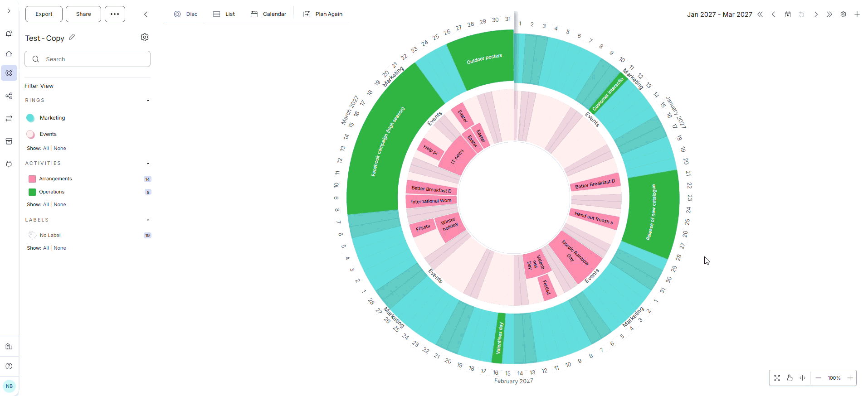Zoom out with the minus button
The width and height of the screenshot is (868, 396).
819,378
